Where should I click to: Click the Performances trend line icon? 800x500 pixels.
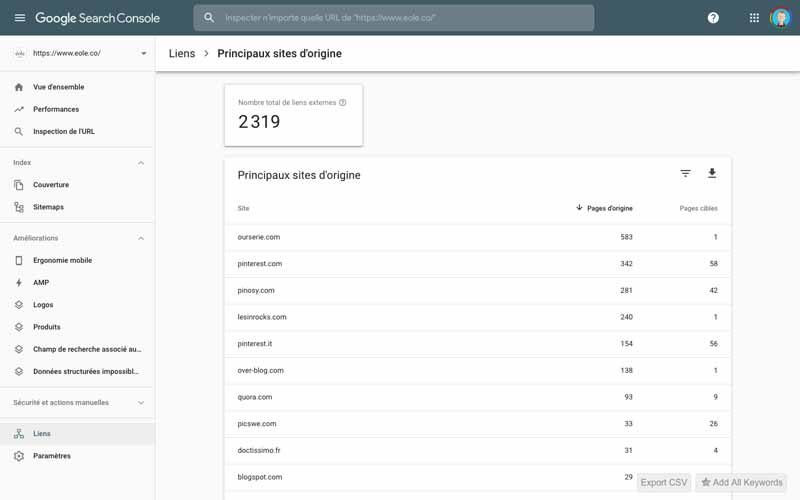19,109
